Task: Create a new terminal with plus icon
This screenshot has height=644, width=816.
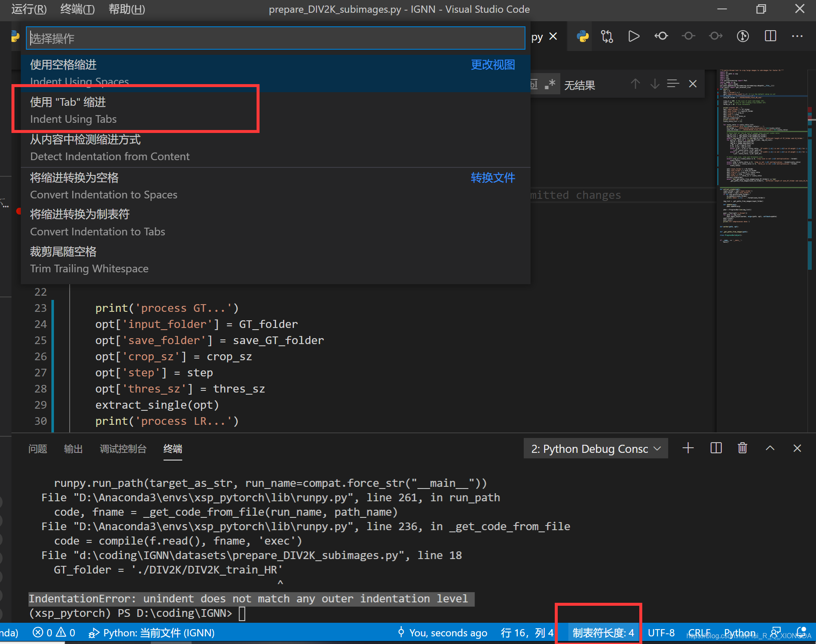Action: [688, 448]
